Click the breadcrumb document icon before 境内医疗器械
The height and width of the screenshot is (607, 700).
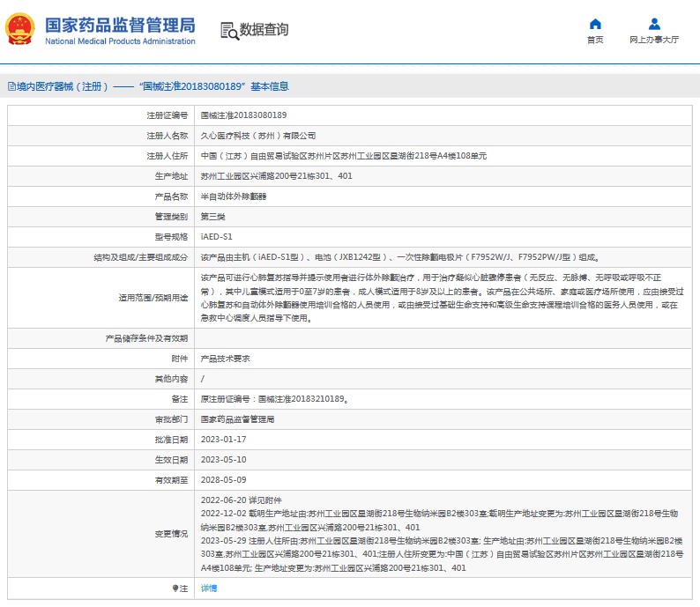pos(10,86)
